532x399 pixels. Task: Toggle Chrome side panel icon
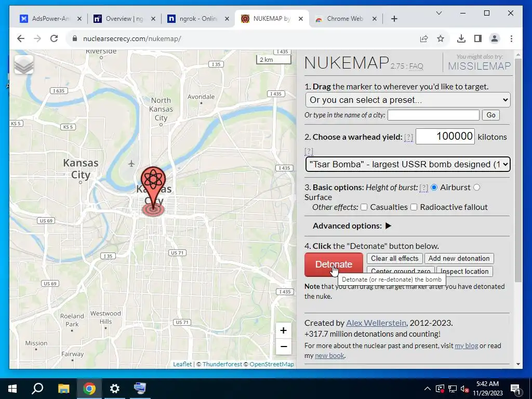pos(478,38)
